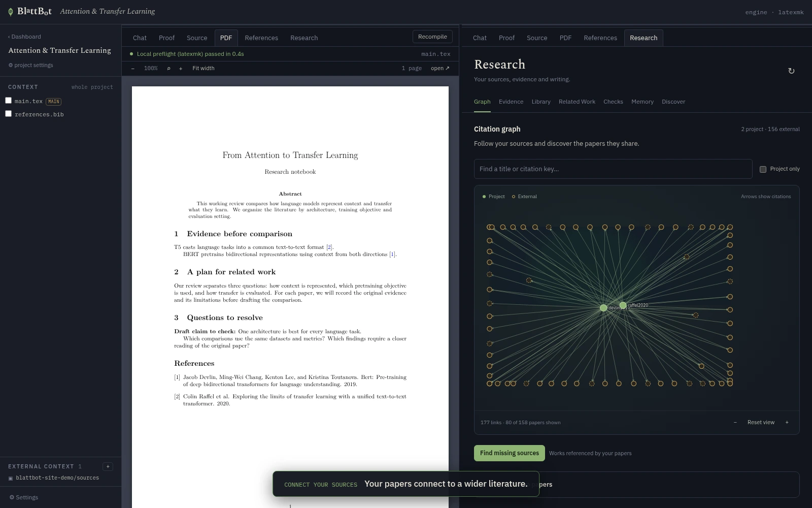Click the PDF magnifier search icon
The width and height of the screenshot is (812, 508).
point(168,69)
